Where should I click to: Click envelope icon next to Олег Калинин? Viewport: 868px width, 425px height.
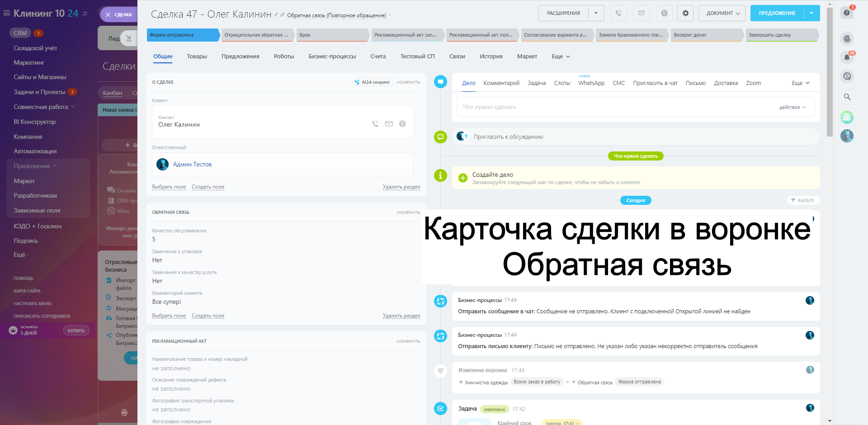pyautogui.click(x=389, y=124)
